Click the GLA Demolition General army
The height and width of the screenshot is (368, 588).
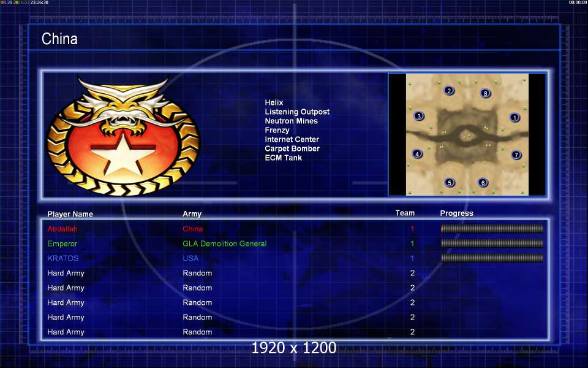pos(224,243)
